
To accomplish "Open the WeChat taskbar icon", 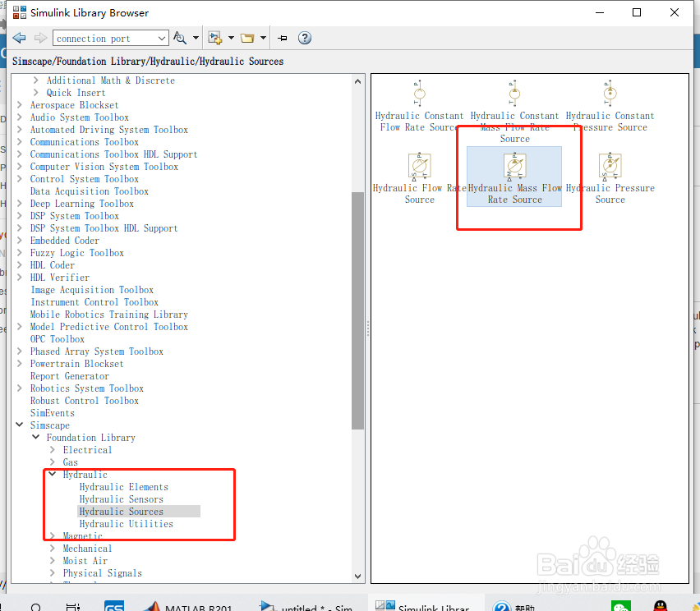I will click(621, 605).
